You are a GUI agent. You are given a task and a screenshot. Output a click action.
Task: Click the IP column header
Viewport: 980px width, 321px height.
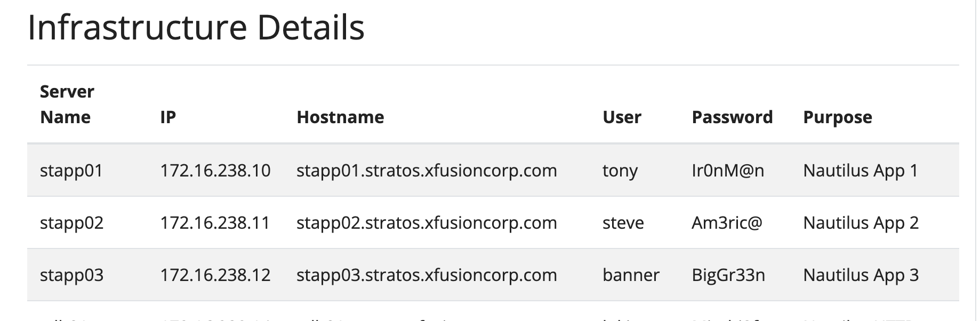coord(168,117)
